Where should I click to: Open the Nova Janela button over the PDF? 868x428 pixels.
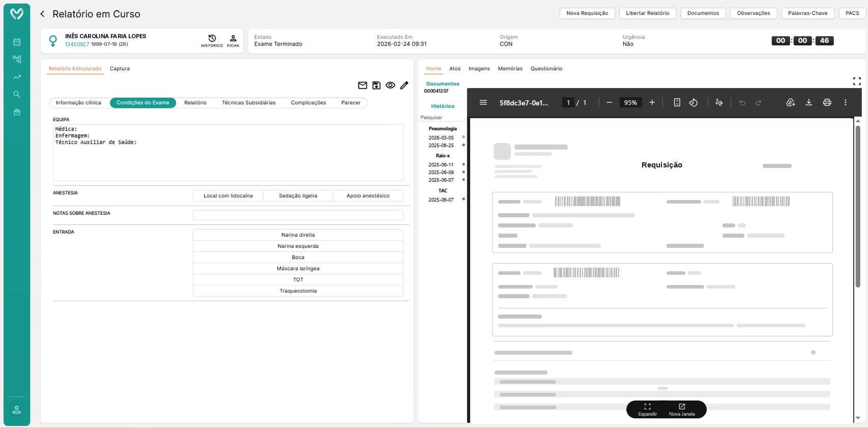682,410
